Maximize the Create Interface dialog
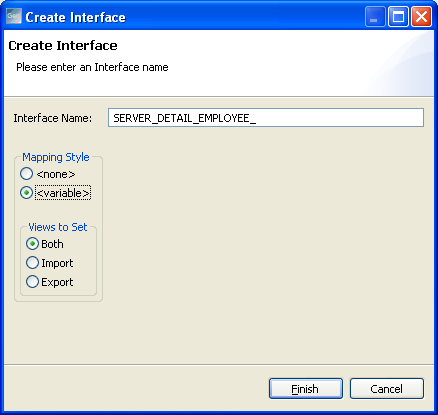The width and height of the screenshot is (438, 415). pyautogui.click(x=398, y=16)
